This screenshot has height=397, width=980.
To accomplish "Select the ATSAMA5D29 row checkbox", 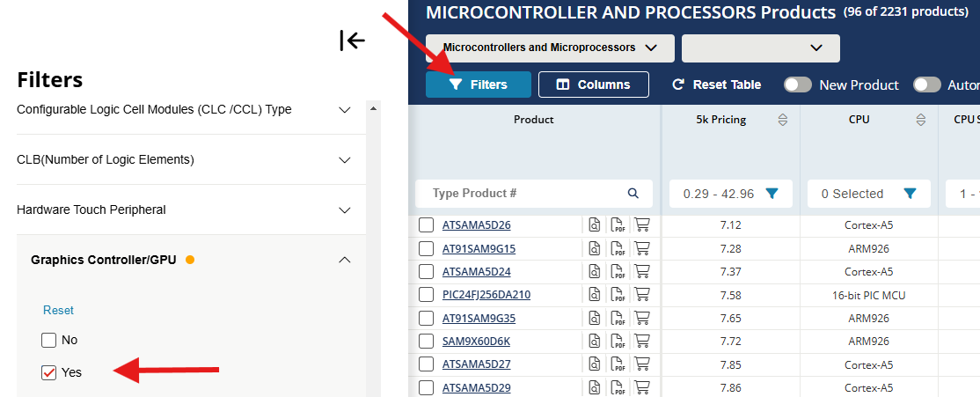I will (427, 388).
